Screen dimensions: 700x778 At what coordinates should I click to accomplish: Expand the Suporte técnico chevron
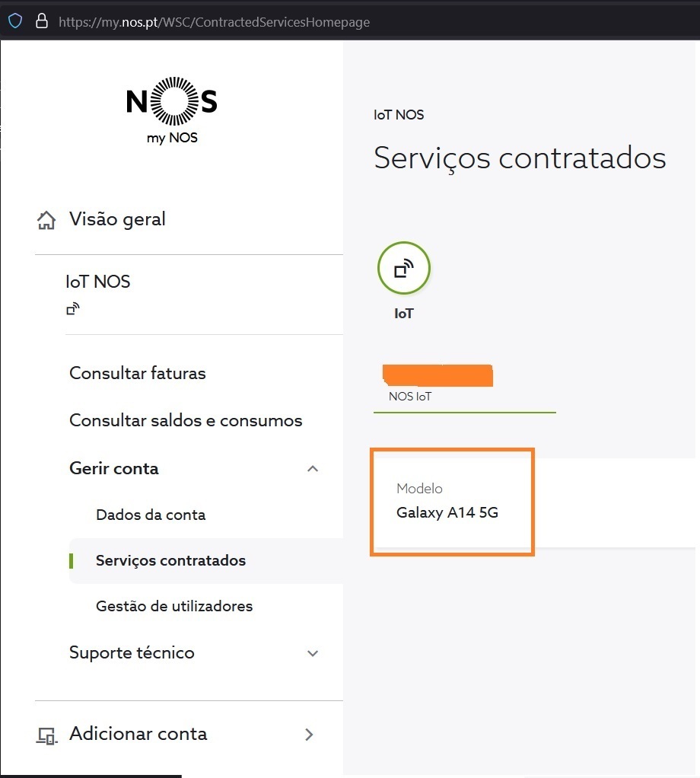(313, 653)
